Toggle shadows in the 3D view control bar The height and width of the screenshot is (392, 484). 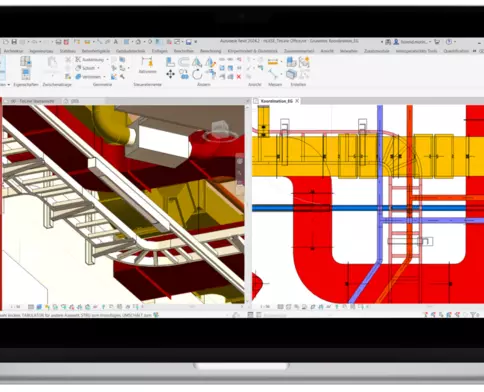pyautogui.click(x=55, y=307)
